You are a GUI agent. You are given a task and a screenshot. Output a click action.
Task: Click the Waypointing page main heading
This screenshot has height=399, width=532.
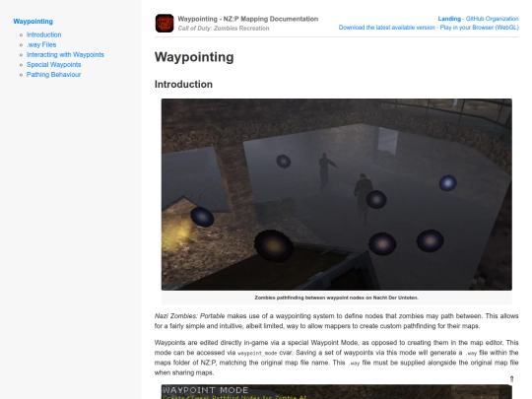tap(194, 57)
